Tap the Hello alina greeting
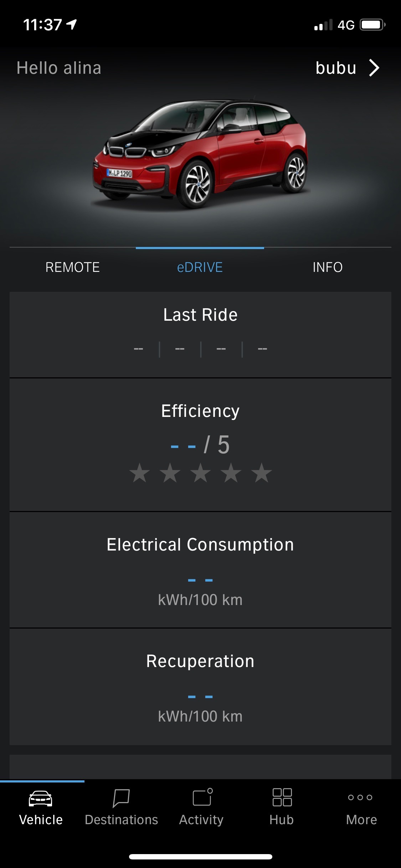 pyautogui.click(x=59, y=68)
